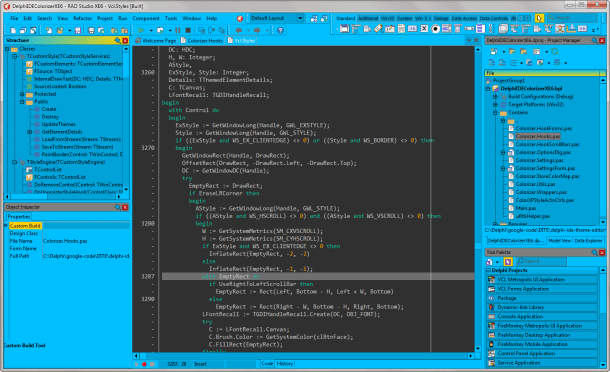Click the component palette Search field
610x372 pixels.
point(572,18)
